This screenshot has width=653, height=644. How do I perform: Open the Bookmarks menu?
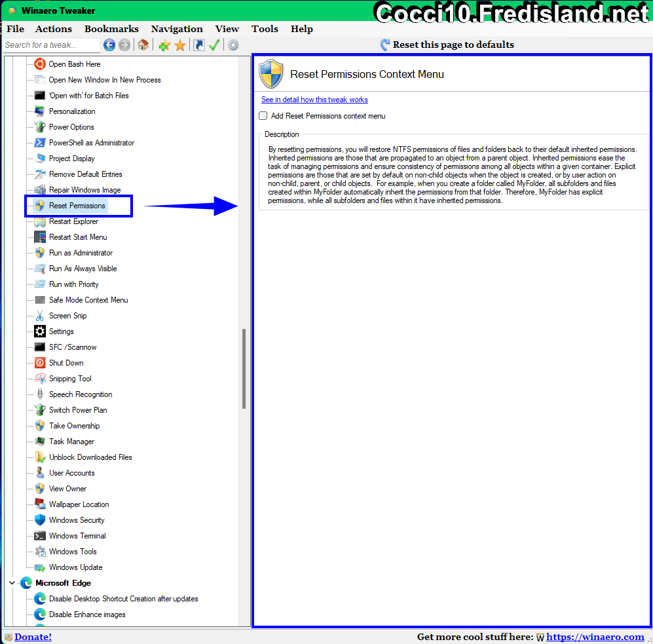111,29
